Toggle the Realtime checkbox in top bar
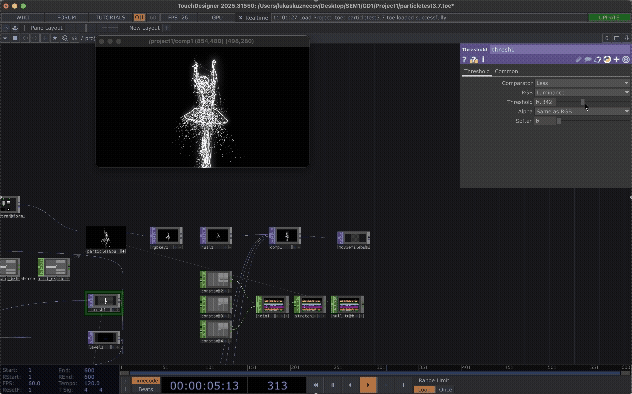Viewport: 632px width, 394px height. pyautogui.click(x=241, y=18)
